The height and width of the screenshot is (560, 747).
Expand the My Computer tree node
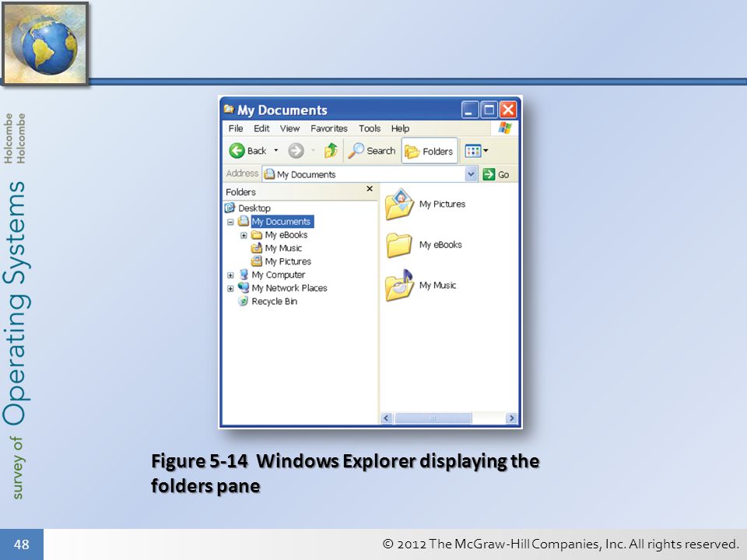pos(230,275)
